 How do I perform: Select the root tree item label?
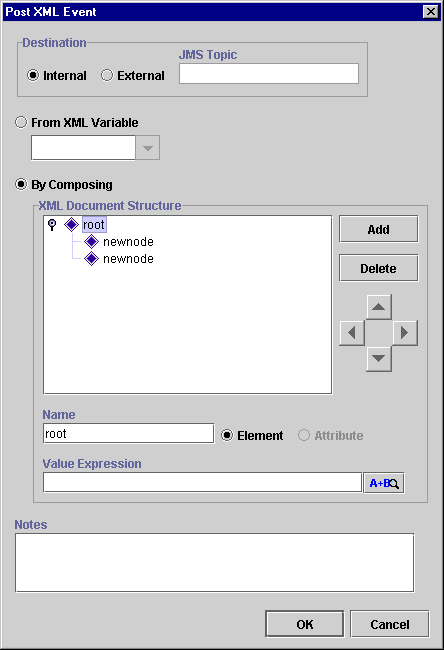click(x=94, y=225)
